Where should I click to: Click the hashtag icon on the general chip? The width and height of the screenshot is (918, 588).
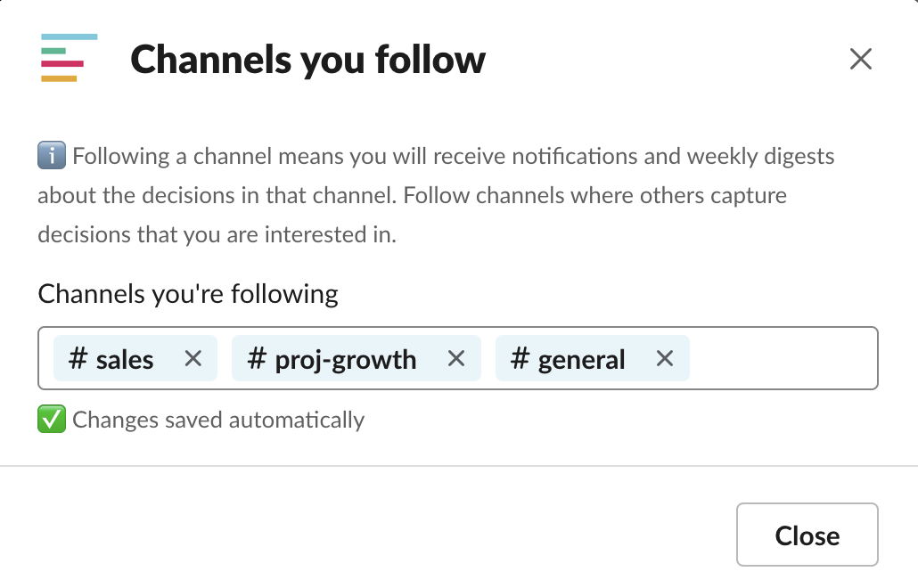coord(520,359)
